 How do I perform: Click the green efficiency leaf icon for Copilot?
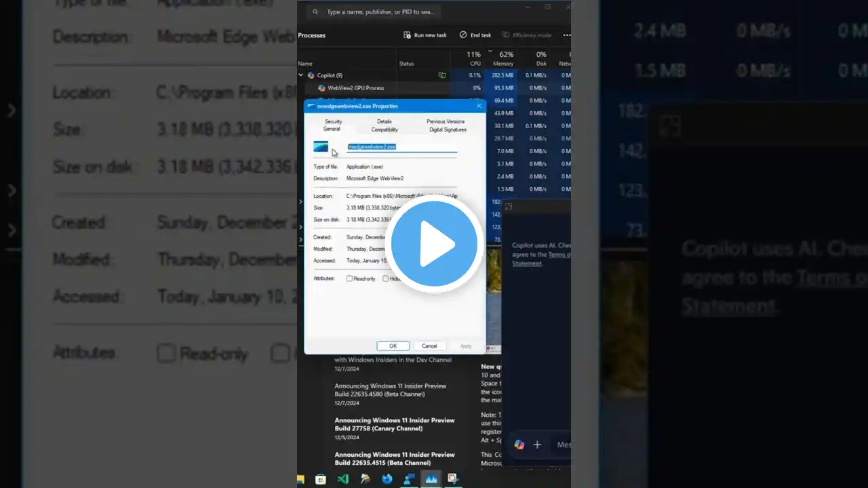[442, 75]
